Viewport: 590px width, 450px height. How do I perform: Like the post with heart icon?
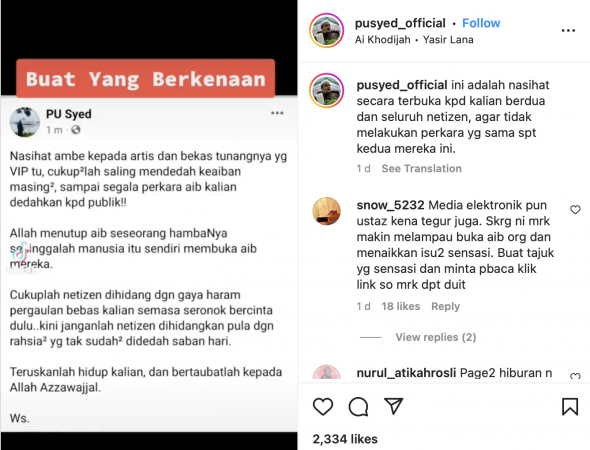tap(323, 407)
